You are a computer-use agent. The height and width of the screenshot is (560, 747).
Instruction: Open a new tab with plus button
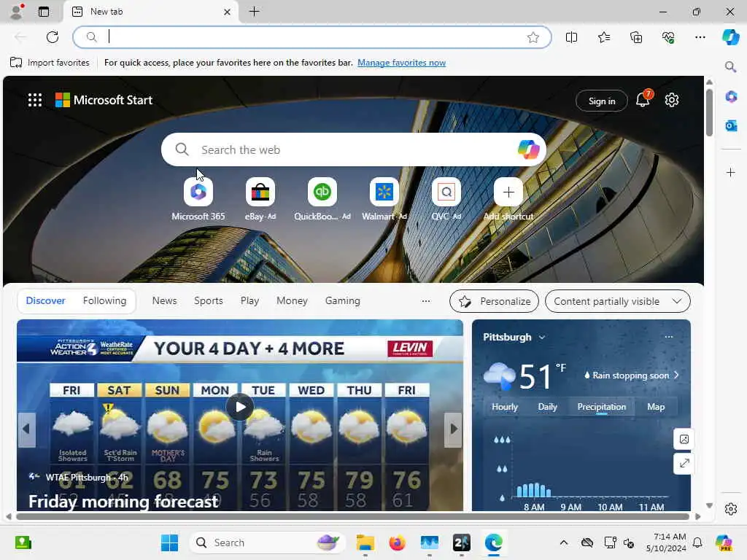point(255,12)
